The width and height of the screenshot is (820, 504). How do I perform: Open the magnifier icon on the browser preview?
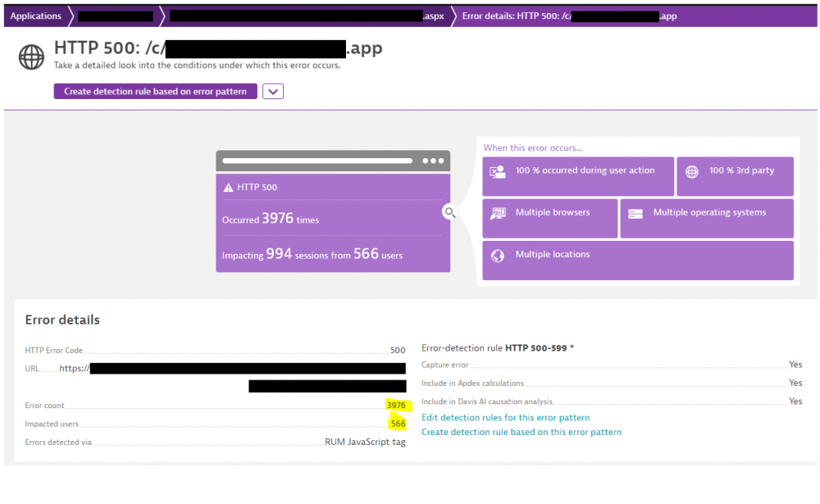pos(449,211)
